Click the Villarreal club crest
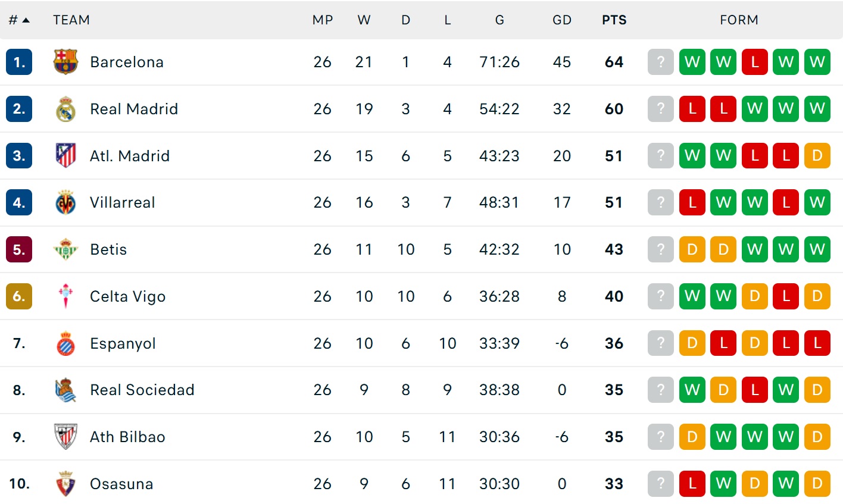 [x=65, y=203]
